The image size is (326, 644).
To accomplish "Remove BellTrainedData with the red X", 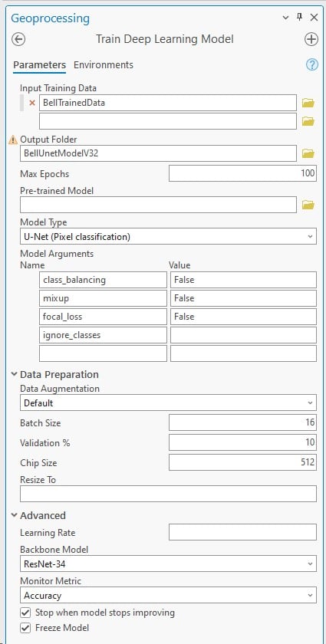I will coord(32,103).
